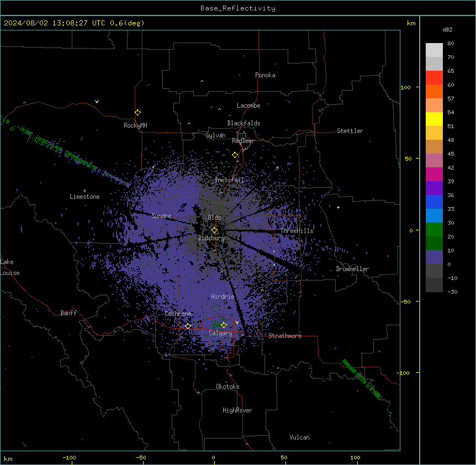Select the -30 value in the dBZ legend
Screen dimensions: 476x465
[x=452, y=292]
